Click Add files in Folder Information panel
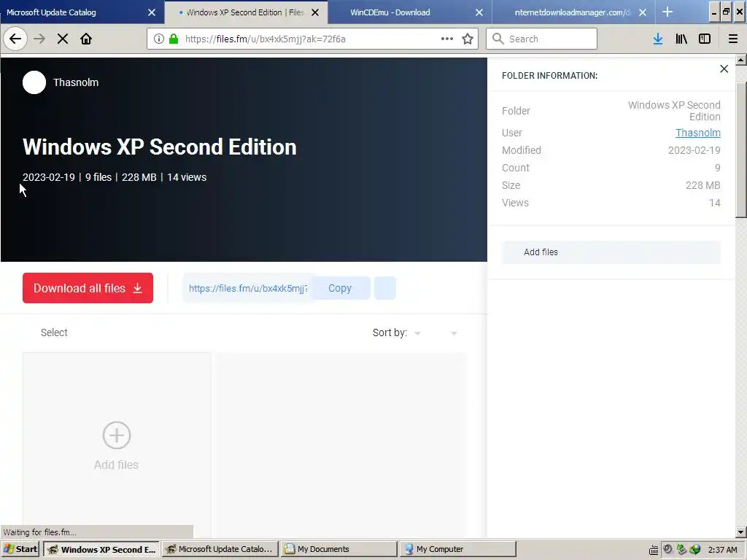This screenshot has height=560, width=747. (611, 252)
